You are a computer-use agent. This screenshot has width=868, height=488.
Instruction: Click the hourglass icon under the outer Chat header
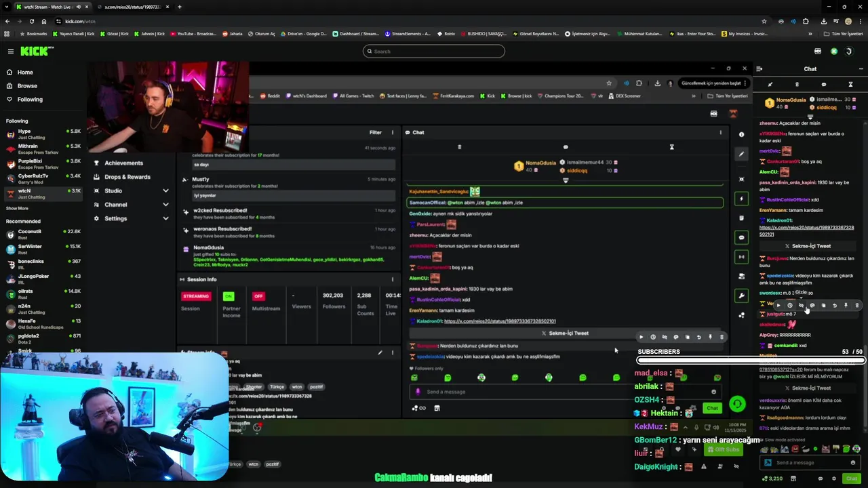(x=850, y=84)
